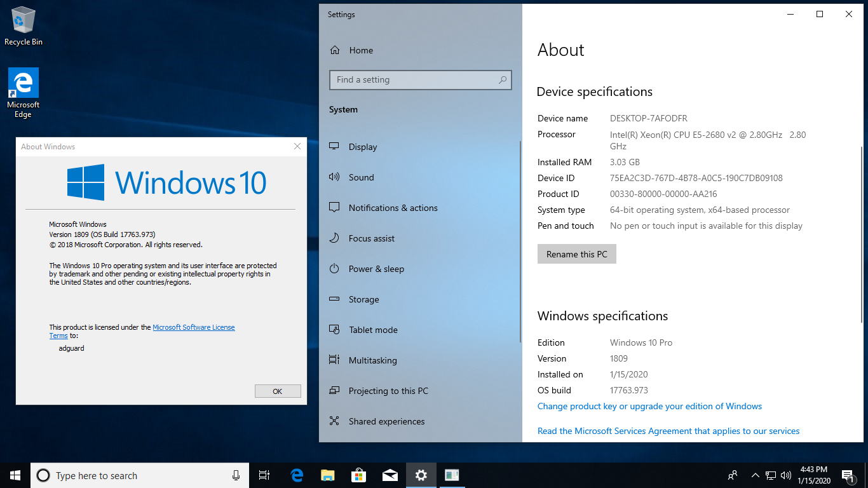Image resolution: width=868 pixels, height=488 pixels.
Task: Click the Installed RAM value 3.03 GB
Action: point(625,162)
